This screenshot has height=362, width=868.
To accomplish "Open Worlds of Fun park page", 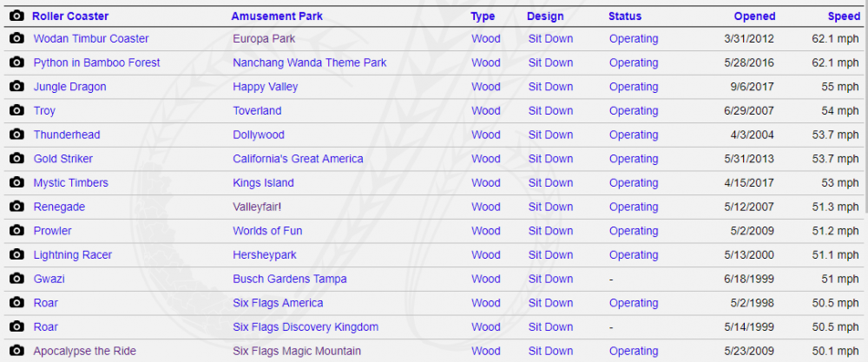I will click(267, 231).
